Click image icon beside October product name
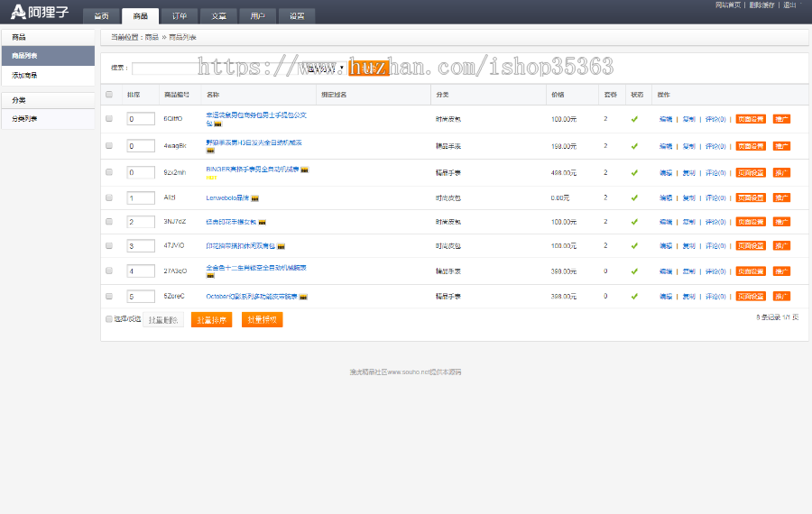Viewport: 812px width, 514px height. tap(304, 296)
